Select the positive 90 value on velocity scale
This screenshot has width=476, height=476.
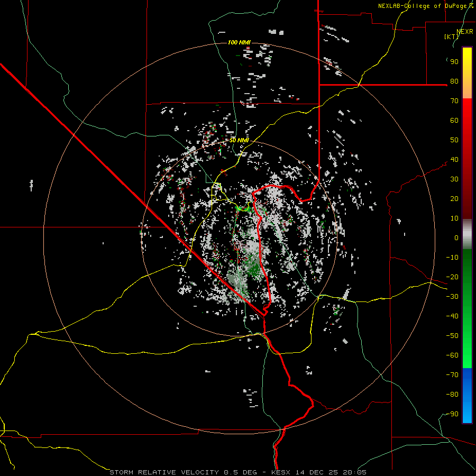pos(454,62)
